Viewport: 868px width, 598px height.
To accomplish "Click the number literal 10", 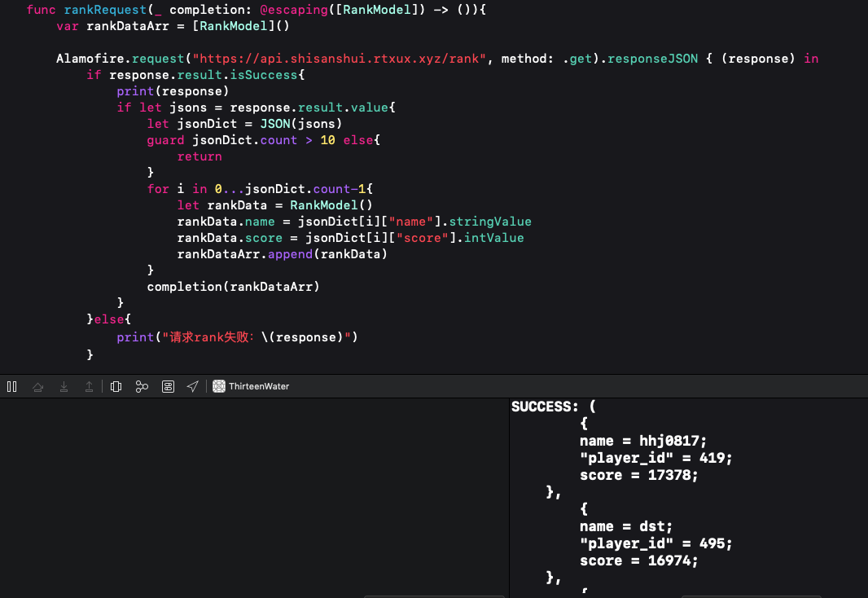I will (x=327, y=140).
